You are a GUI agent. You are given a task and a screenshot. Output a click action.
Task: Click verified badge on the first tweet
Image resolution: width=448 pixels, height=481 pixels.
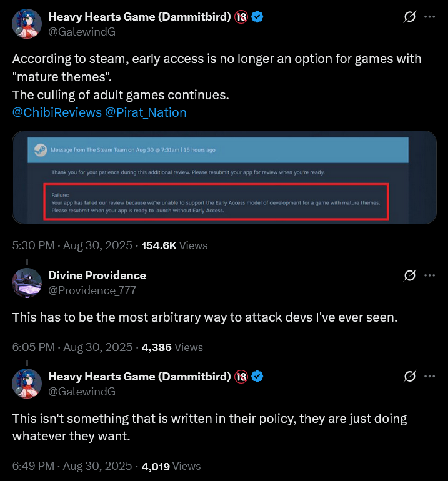click(x=257, y=17)
